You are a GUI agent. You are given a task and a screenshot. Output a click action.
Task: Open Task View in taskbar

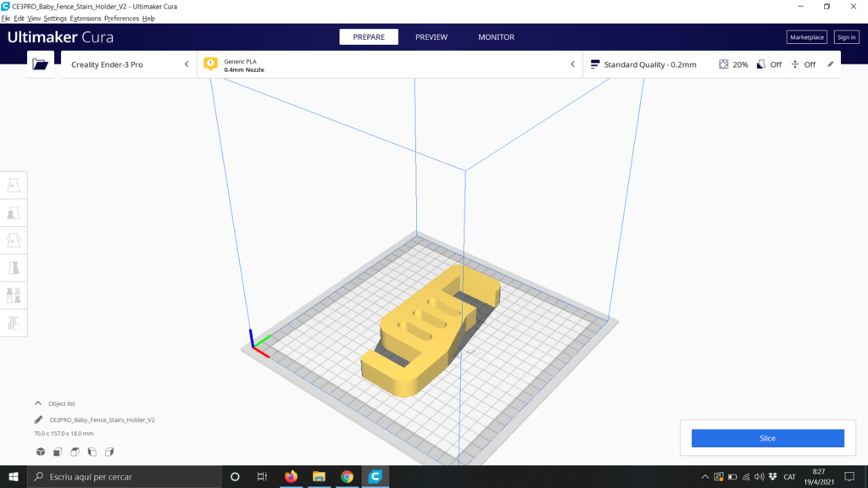262,476
